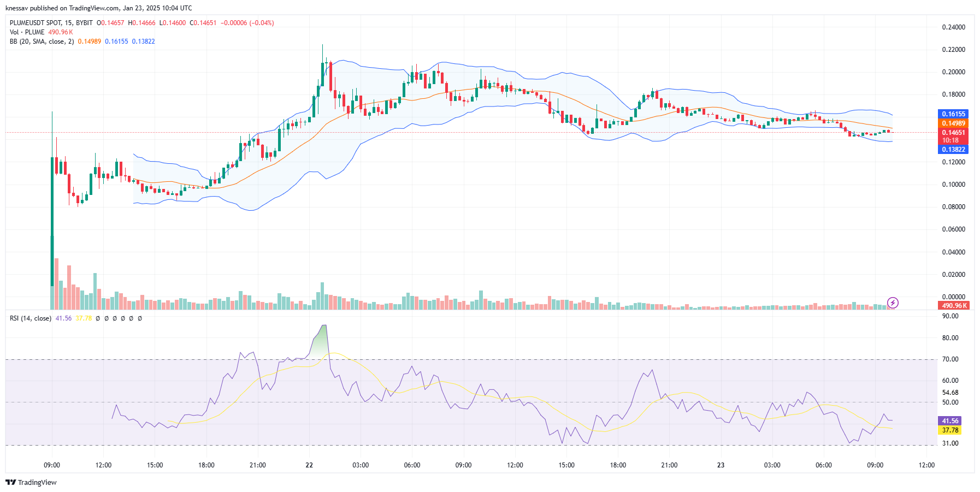Click the 0.22000 price axis label

[x=954, y=50]
